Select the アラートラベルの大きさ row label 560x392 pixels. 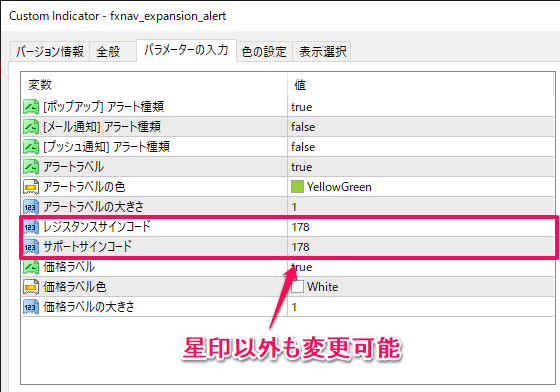pyautogui.click(x=93, y=207)
